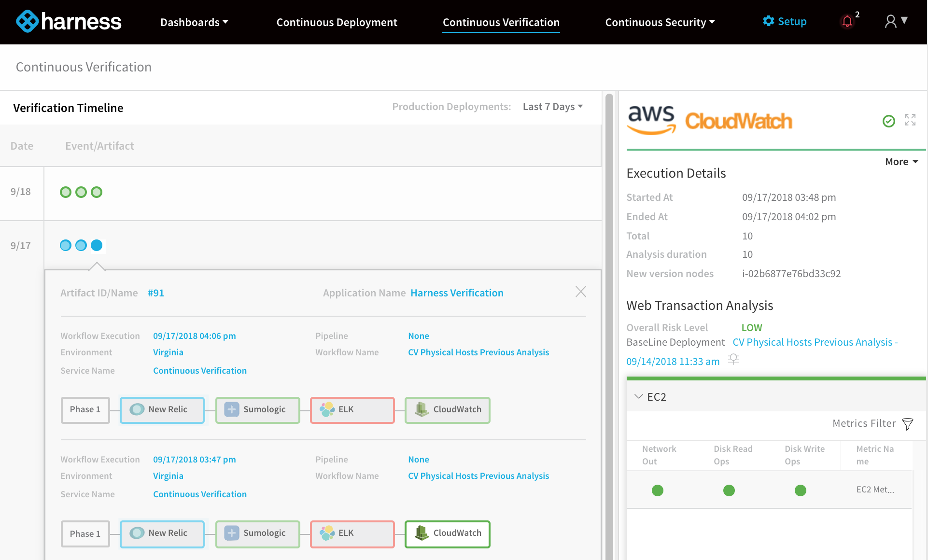Click baseline date 09/14/2018 11:33 am
This screenshot has height=560, width=928.
pos(673,362)
